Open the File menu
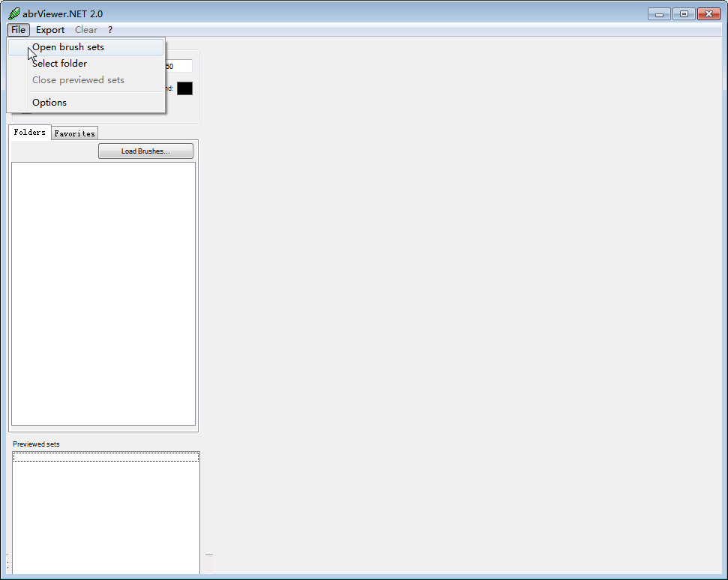 pos(18,30)
